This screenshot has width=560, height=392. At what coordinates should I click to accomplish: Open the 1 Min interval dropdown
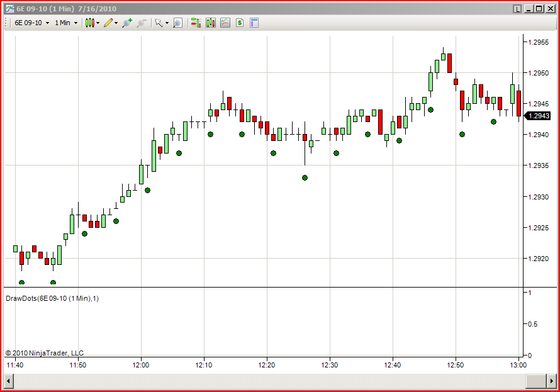click(66, 23)
